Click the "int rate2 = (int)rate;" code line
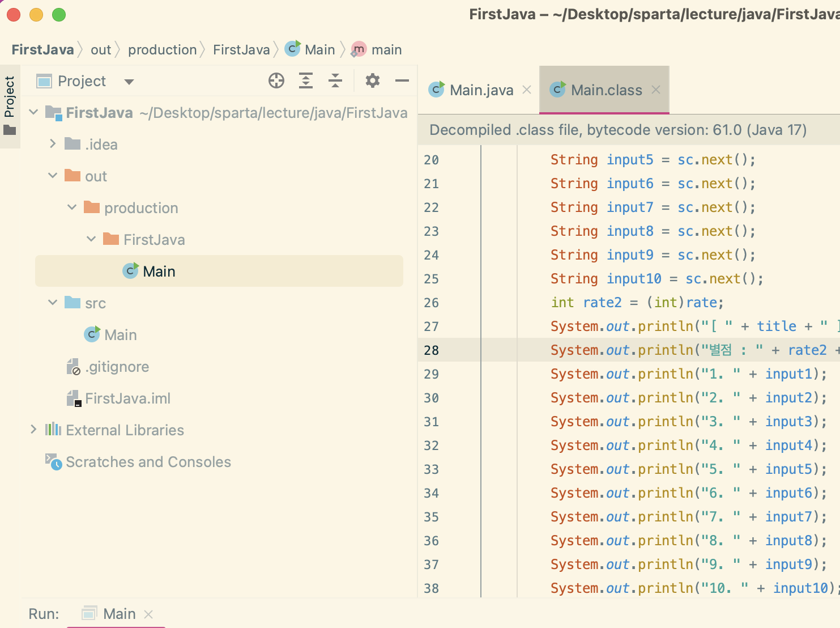 (x=637, y=303)
